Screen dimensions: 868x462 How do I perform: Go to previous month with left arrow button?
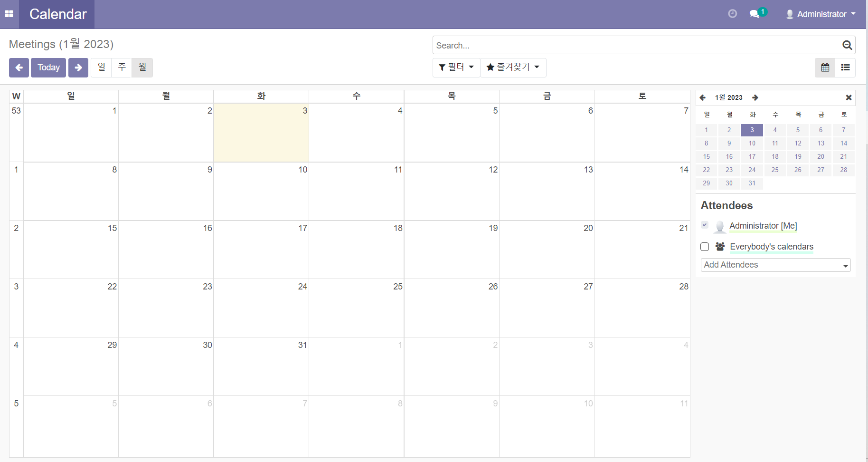19,67
